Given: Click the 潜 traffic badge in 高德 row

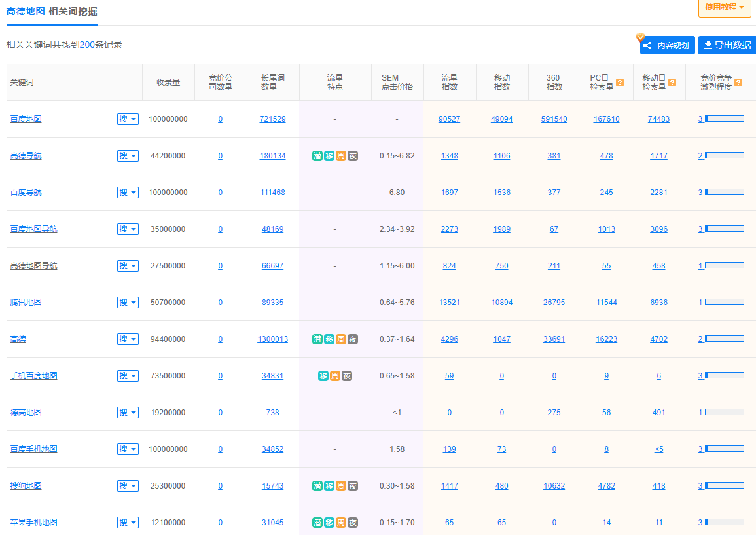Looking at the screenshot, I should coord(317,339).
